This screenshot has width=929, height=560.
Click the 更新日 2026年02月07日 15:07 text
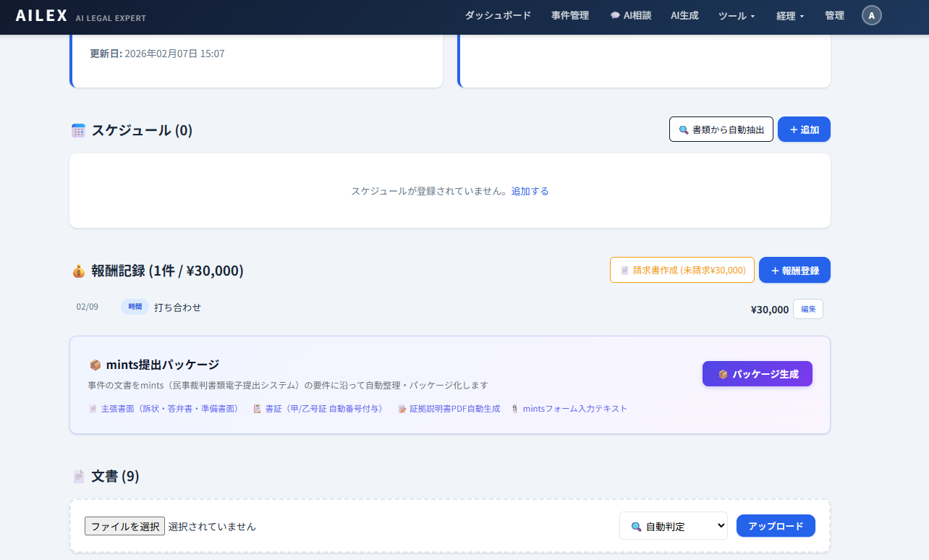(x=157, y=54)
